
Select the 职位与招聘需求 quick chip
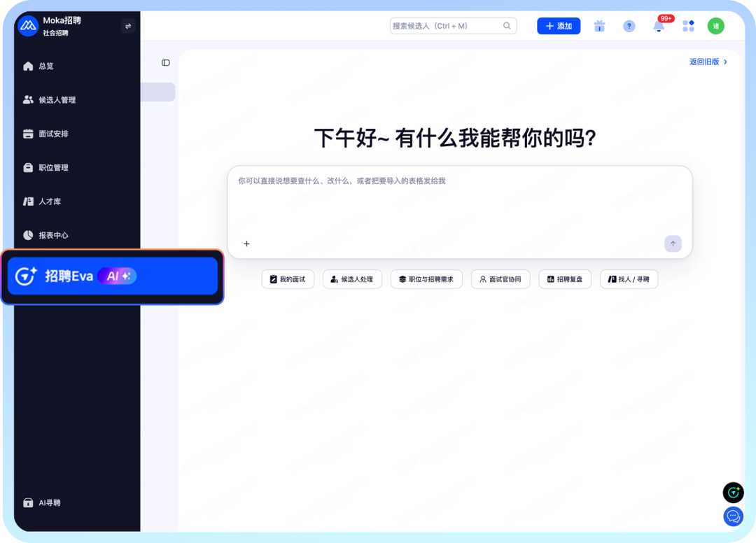pyautogui.click(x=426, y=279)
